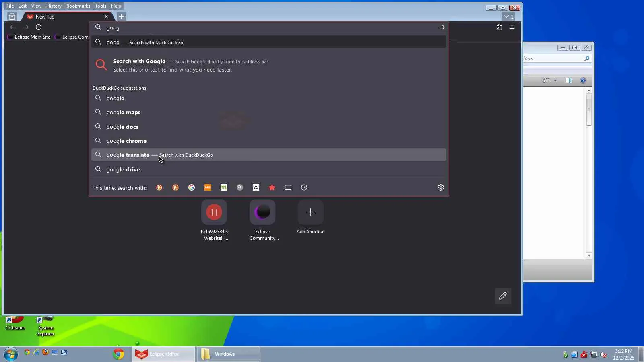The image size is (644, 362).
Task: Click the Go arrow in address bar
Action: click(x=442, y=27)
